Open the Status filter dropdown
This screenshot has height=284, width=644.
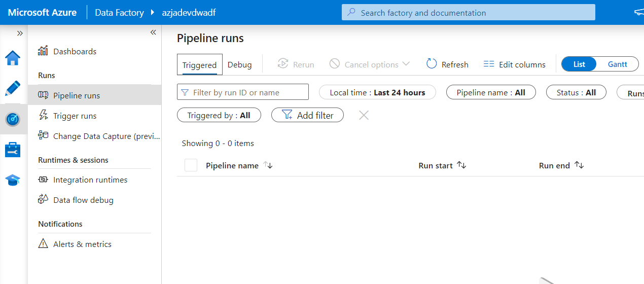[x=576, y=92]
